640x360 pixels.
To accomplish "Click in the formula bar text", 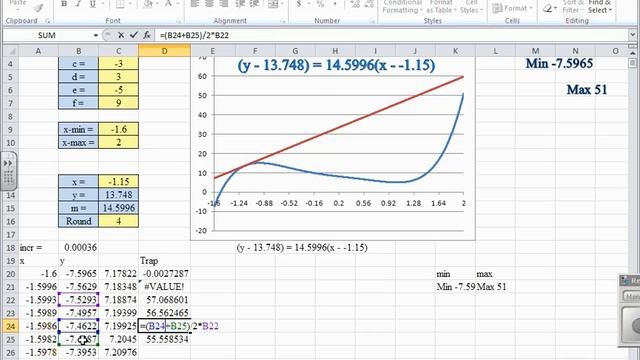I will tap(194, 36).
